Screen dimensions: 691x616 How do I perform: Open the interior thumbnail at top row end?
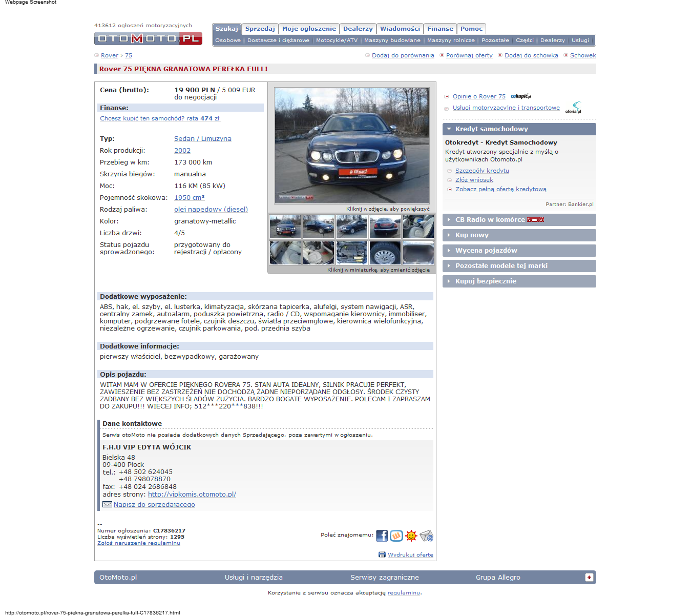(x=418, y=227)
